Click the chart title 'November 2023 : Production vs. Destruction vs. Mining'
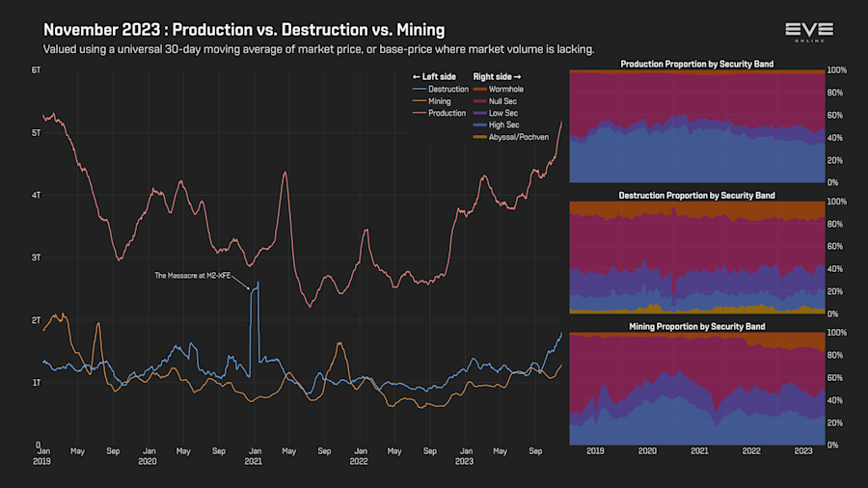 [x=244, y=30]
